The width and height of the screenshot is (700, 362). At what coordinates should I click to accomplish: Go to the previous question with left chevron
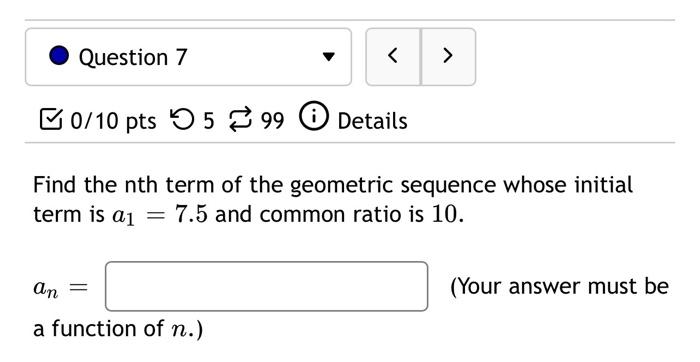pos(393,56)
